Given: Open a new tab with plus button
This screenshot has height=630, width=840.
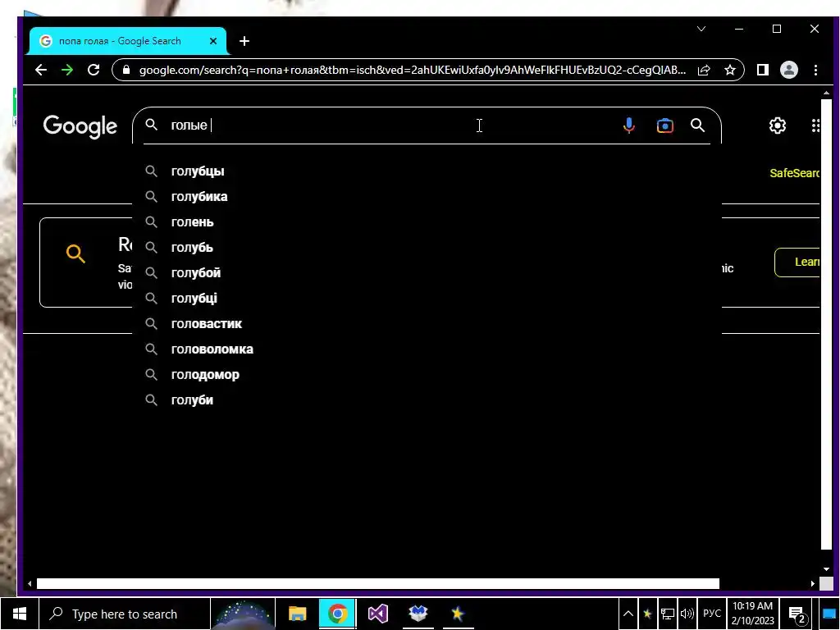Looking at the screenshot, I should (244, 41).
